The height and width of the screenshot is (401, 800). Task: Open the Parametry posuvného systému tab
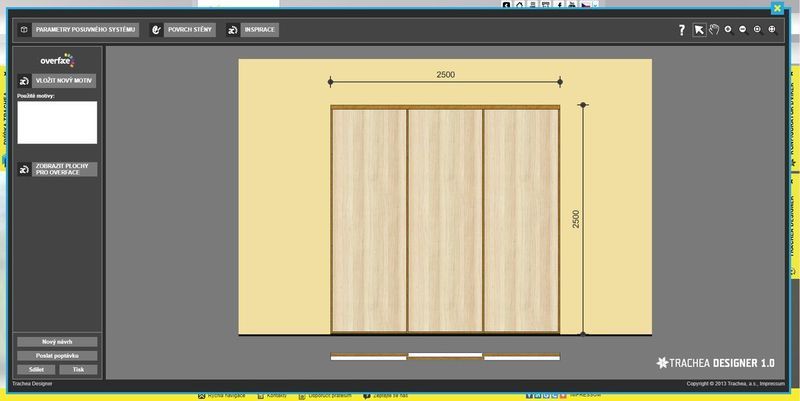(x=77, y=30)
